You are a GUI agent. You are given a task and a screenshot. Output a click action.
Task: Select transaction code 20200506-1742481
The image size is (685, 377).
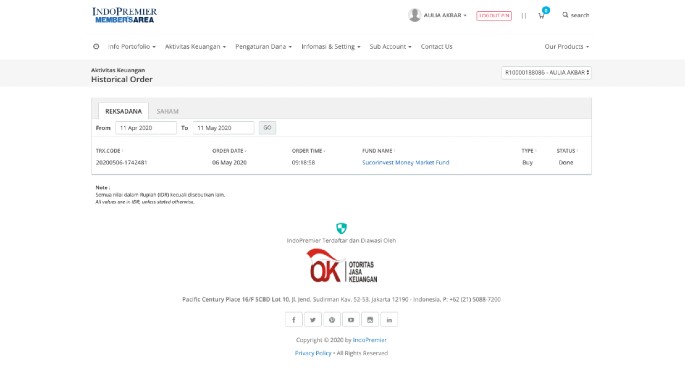pos(121,163)
